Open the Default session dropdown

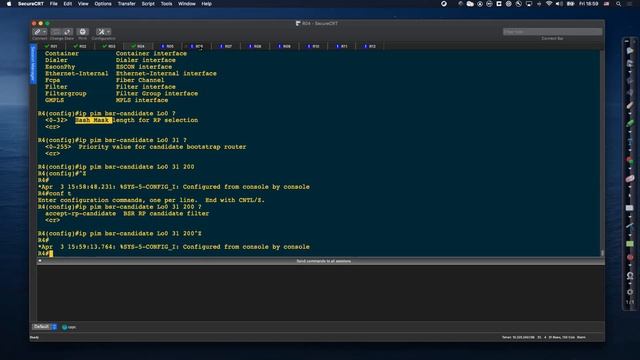click(44, 327)
